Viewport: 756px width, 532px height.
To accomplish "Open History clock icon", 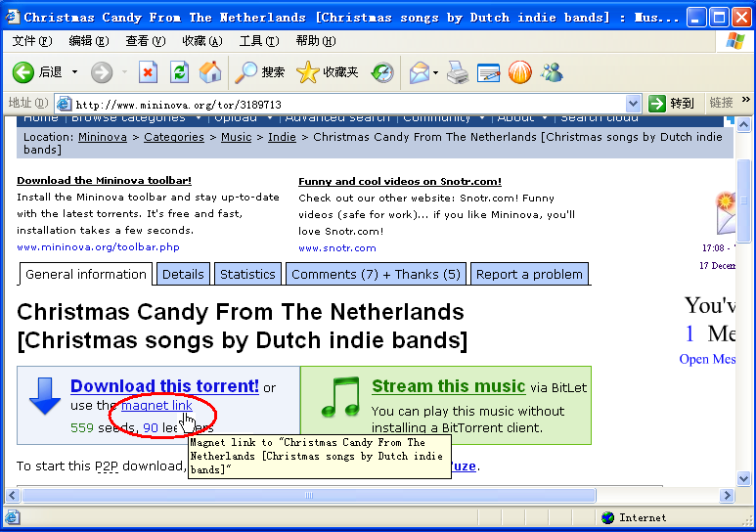I will [382, 72].
